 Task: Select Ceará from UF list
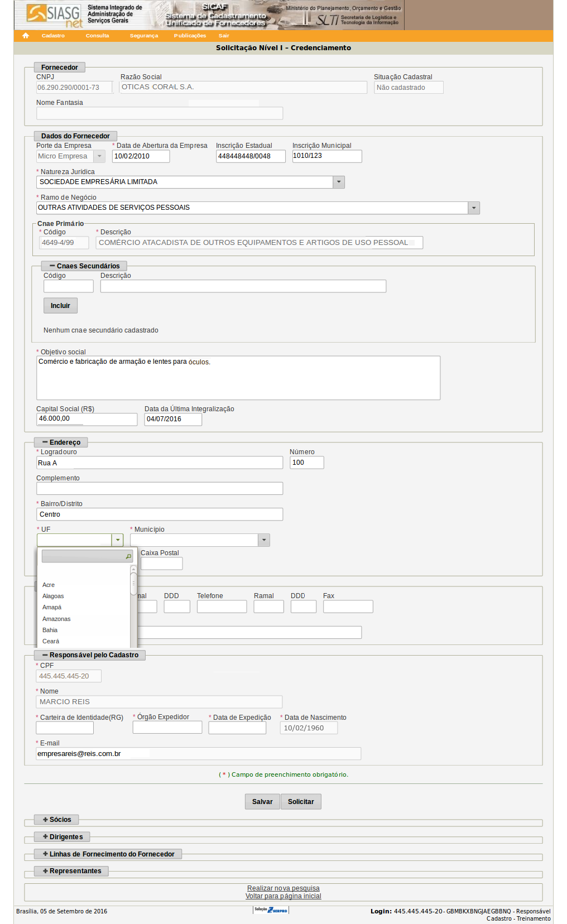[51, 642]
